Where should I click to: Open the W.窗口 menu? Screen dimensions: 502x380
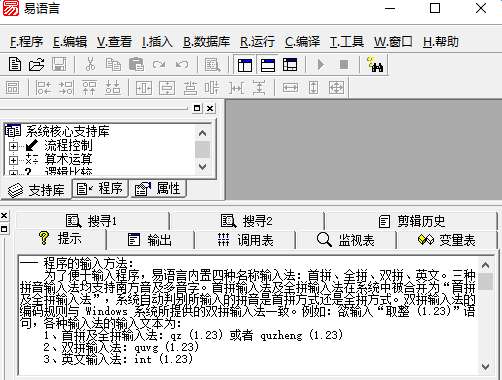point(393,42)
